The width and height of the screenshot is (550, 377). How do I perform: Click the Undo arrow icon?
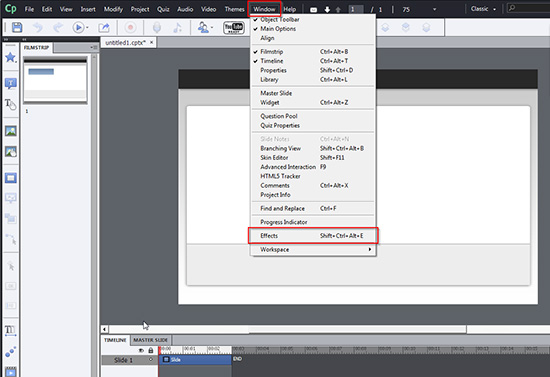pyautogui.click(x=38, y=27)
